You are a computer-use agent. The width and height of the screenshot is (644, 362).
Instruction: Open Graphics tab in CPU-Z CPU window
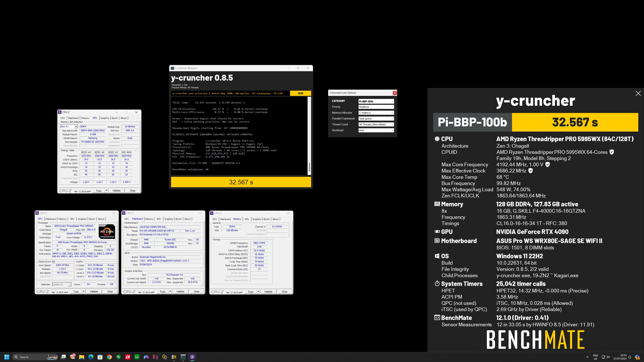point(82,219)
